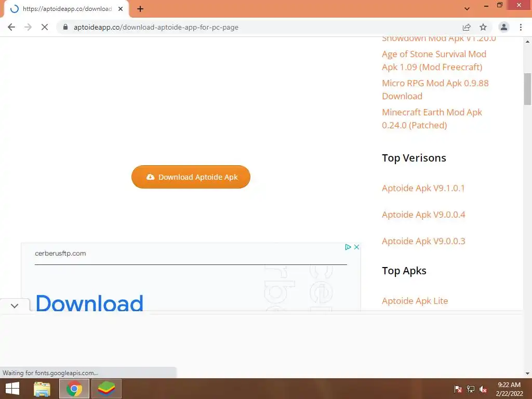This screenshot has height=399, width=532.
Task: Click Download Aptoide Apk button
Action: pyautogui.click(x=191, y=177)
